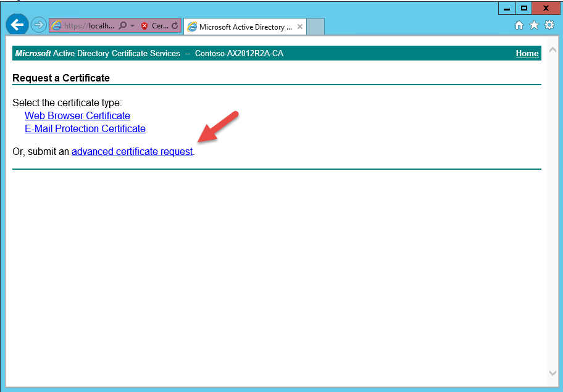Open the address bar dropdown arrow

(x=132, y=26)
